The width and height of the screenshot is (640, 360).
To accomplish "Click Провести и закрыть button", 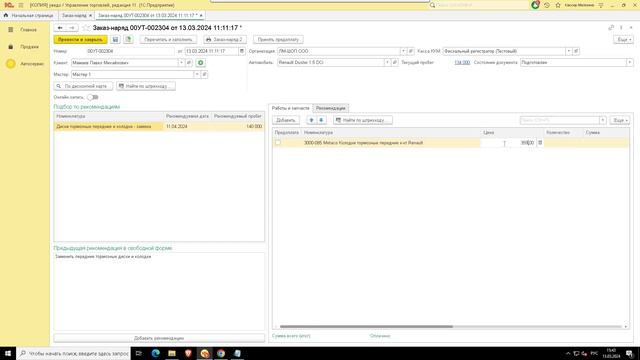I will [80, 40].
